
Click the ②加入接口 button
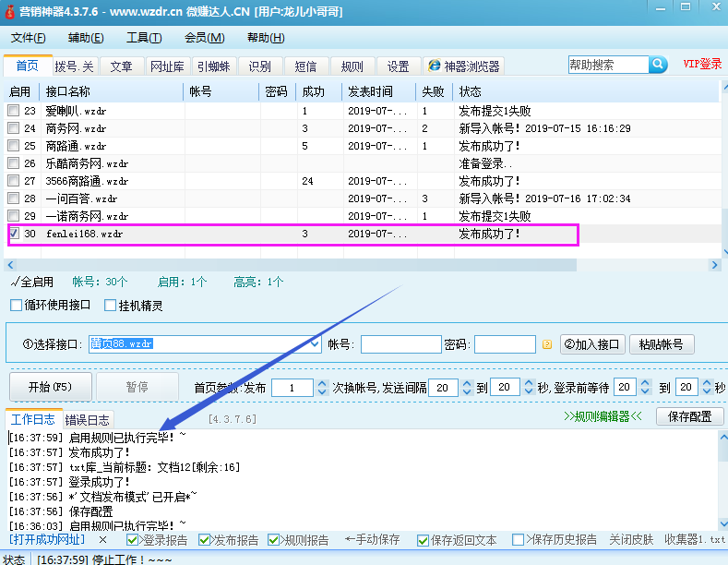click(x=592, y=344)
